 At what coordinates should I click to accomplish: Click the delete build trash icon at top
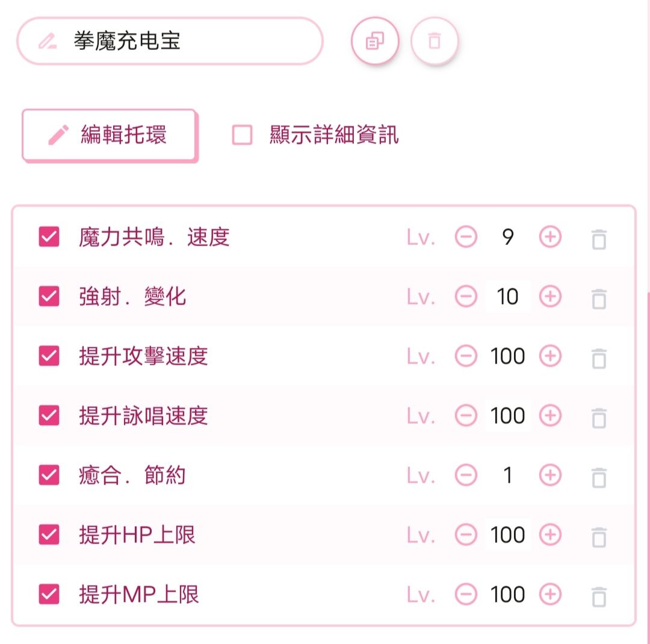coord(434,41)
